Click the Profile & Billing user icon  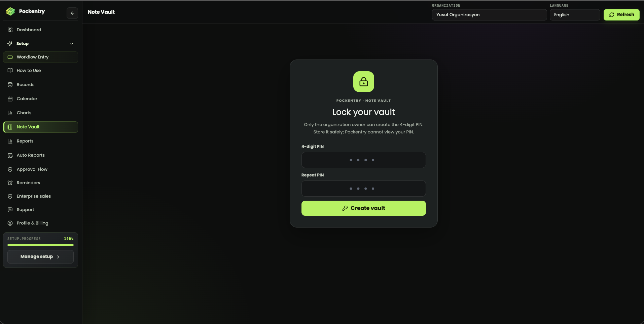(10, 223)
